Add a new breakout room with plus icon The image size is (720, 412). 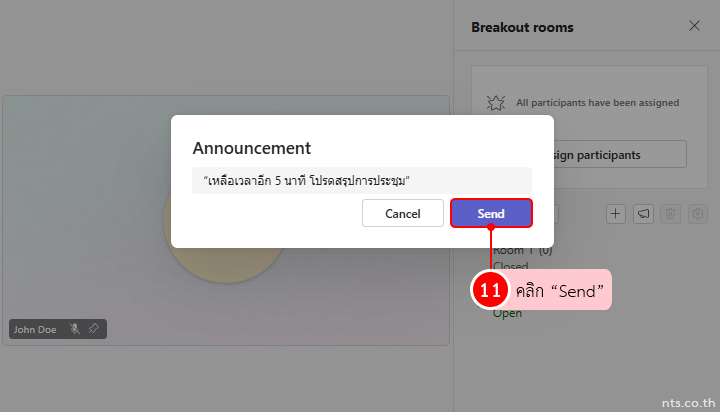(616, 213)
